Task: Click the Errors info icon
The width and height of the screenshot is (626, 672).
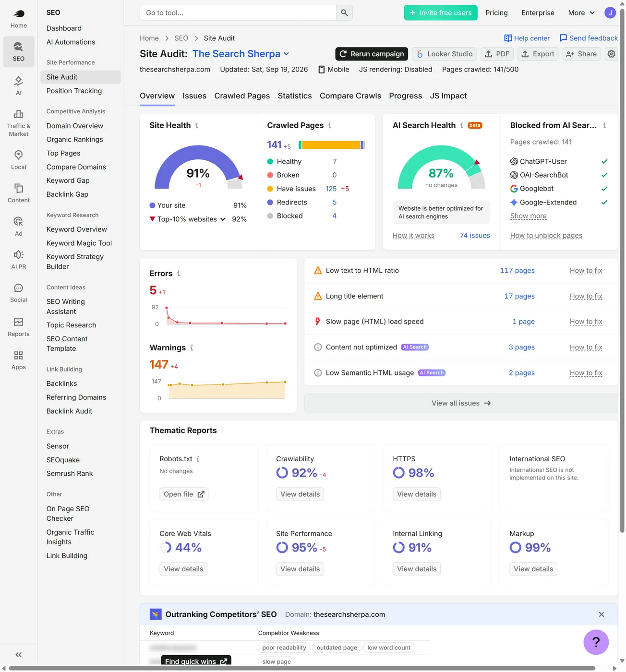Action: pos(178,273)
